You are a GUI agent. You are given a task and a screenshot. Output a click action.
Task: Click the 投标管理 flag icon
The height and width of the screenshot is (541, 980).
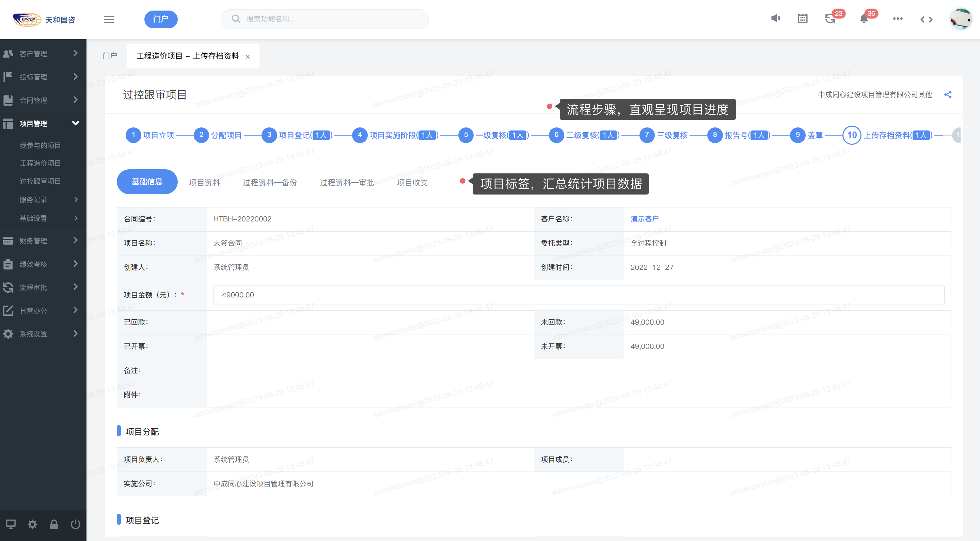pyautogui.click(x=8, y=77)
